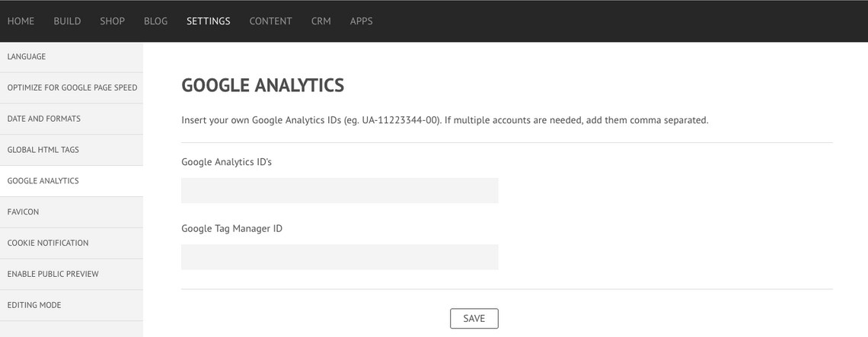Viewport: 868px width, 337px height.
Task: Go to the BUILD section
Action: 67,21
